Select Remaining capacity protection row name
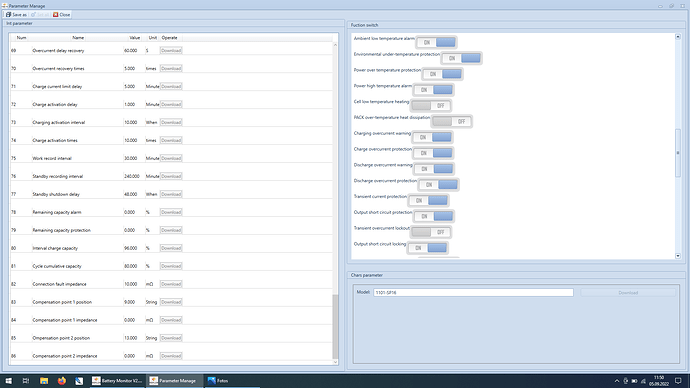 pos(62,230)
